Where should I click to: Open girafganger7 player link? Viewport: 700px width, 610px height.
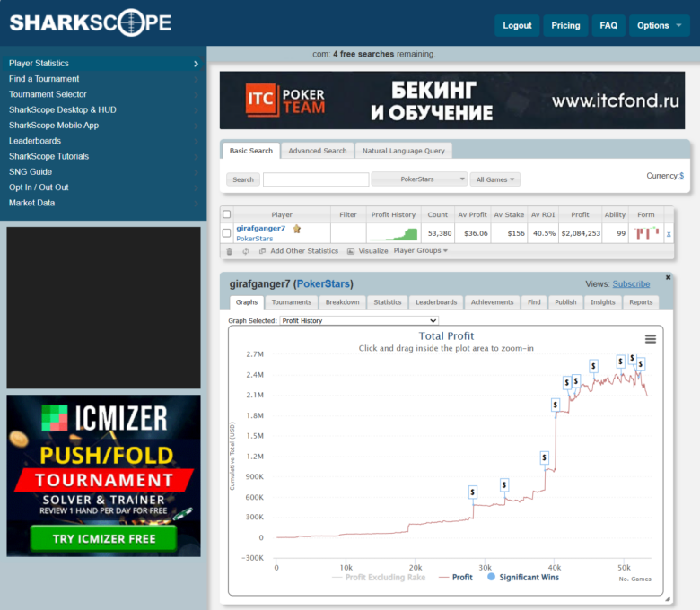point(261,228)
